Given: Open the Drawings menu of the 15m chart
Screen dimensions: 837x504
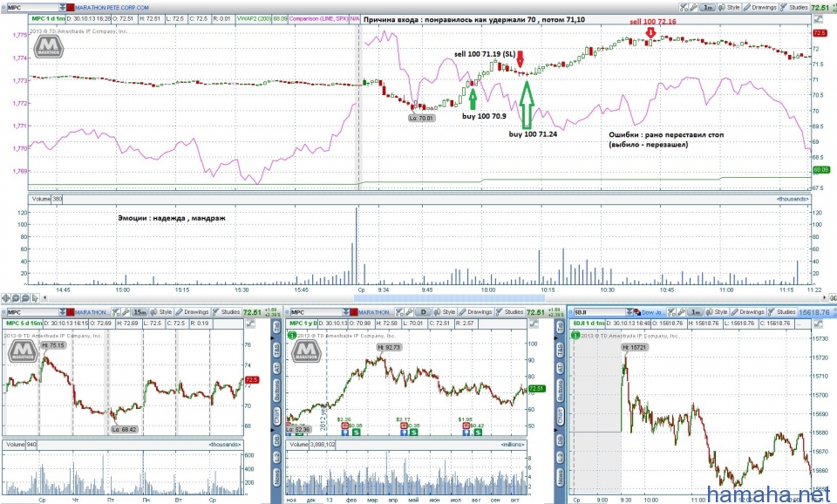Looking at the screenshot, I should [192, 312].
